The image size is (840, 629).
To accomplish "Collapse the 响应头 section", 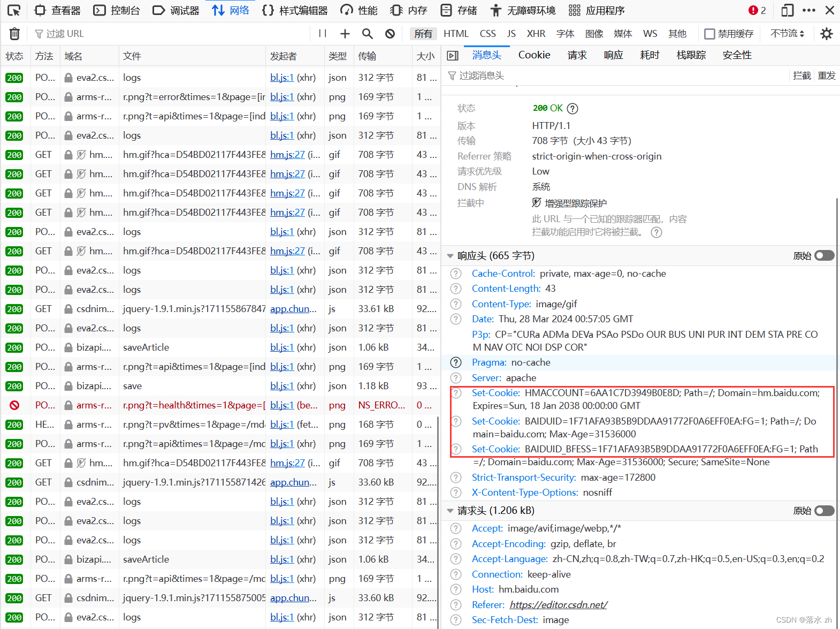I will click(x=450, y=256).
